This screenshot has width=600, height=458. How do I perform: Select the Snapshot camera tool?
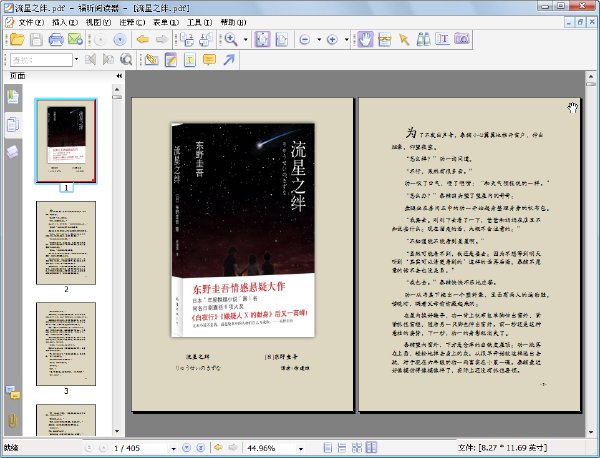coord(462,39)
